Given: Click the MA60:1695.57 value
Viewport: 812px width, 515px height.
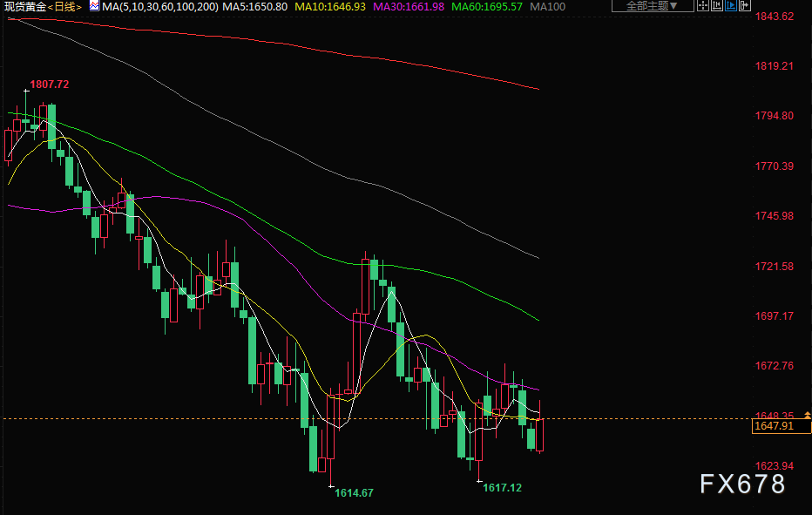Looking at the screenshot, I should [x=487, y=7].
